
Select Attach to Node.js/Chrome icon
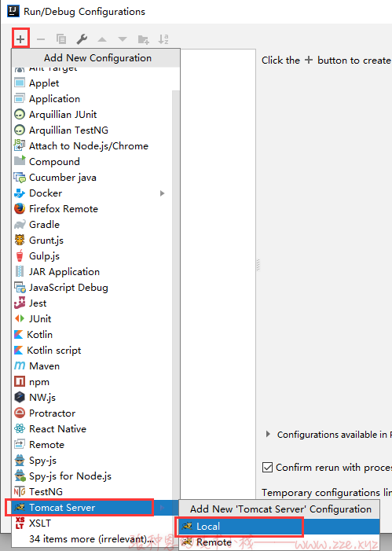pyautogui.click(x=20, y=146)
